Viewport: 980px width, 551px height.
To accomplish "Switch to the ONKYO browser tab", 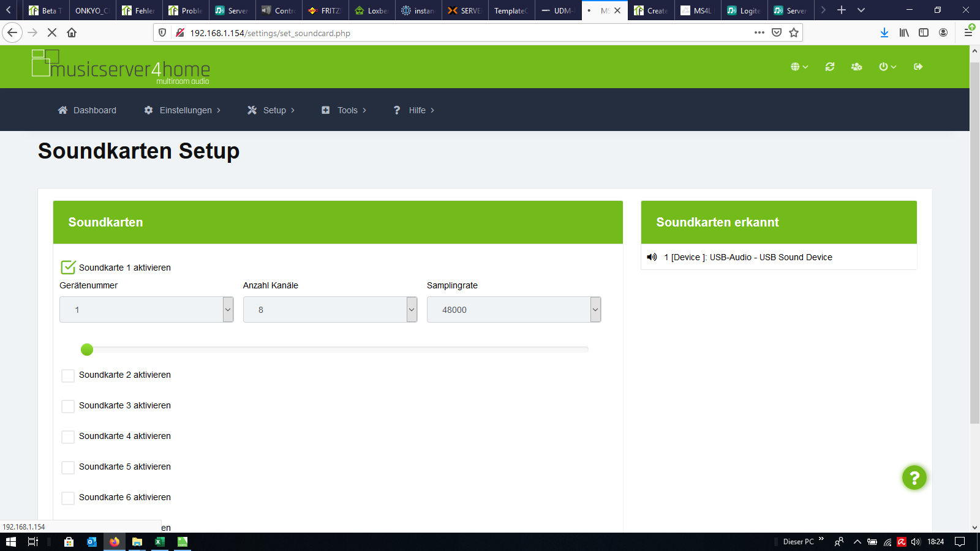I will pyautogui.click(x=92, y=10).
